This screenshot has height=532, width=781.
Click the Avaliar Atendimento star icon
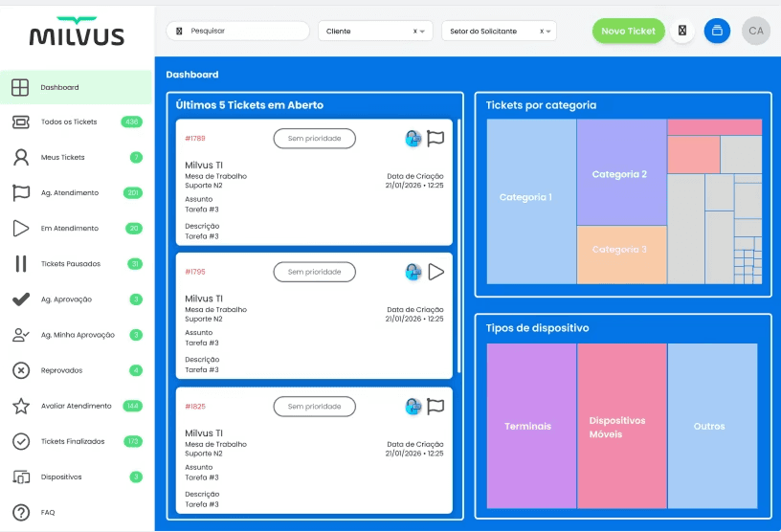click(21, 406)
